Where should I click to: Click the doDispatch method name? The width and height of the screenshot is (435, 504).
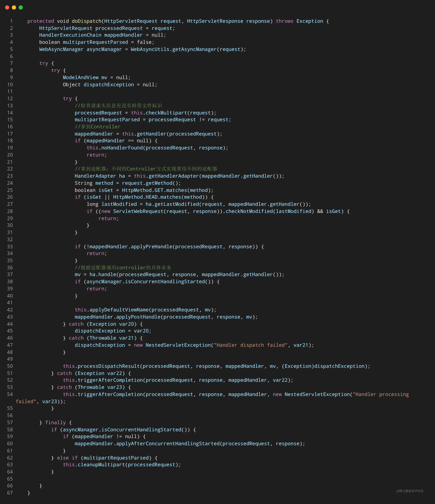[x=86, y=21]
